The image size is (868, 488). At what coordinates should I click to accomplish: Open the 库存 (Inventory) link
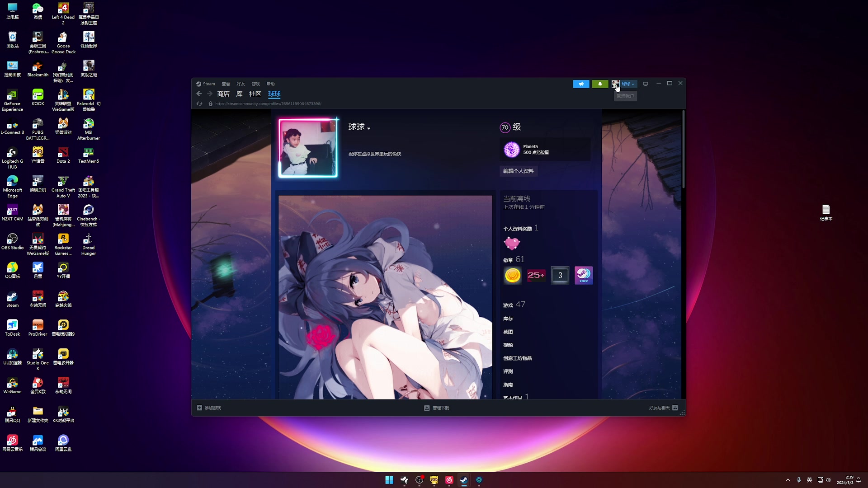click(508, 319)
